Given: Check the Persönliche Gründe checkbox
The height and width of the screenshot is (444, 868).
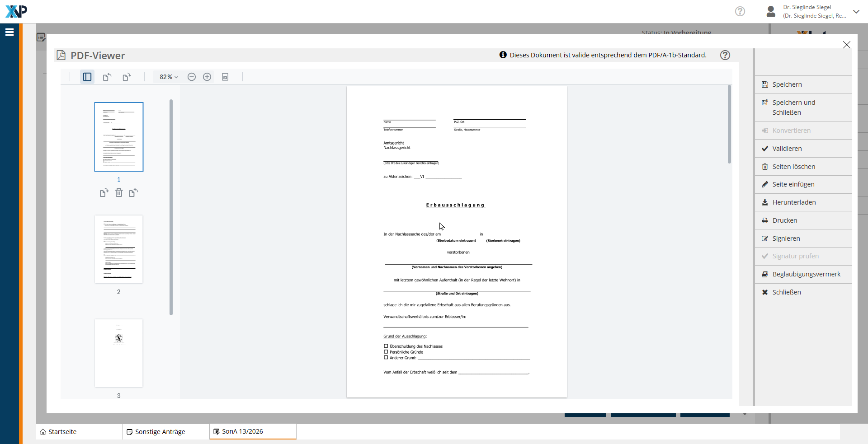Looking at the screenshot, I should click(x=386, y=352).
